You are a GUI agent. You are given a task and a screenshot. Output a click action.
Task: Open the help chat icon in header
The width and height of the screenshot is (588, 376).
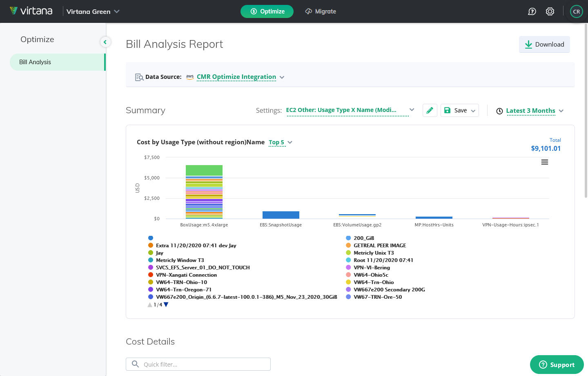tap(532, 11)
